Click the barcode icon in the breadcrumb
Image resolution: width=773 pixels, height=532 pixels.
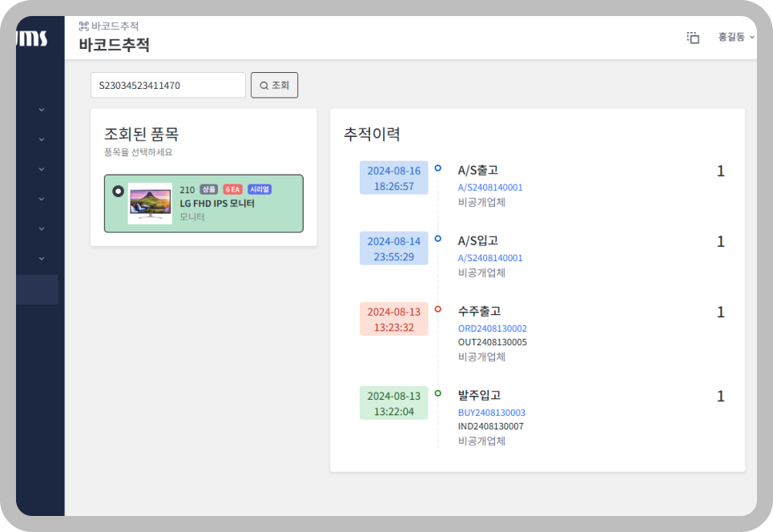[x=83, y=25]
